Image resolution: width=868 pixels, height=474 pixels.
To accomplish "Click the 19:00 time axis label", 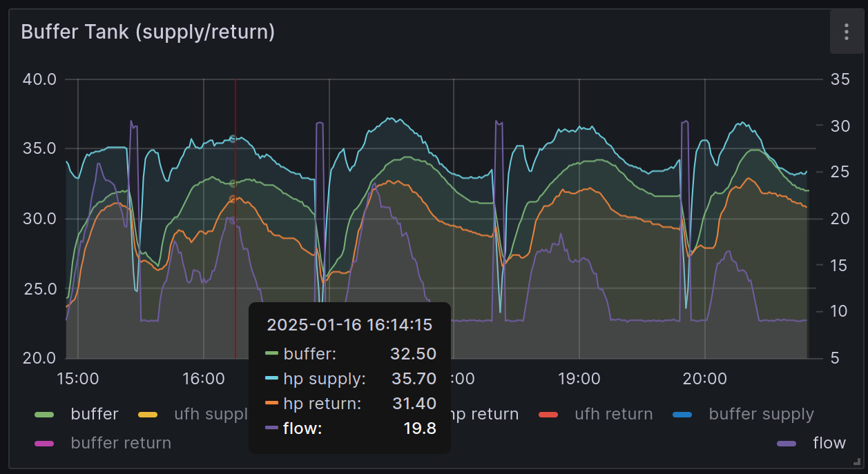I will [x=579, y=379].
